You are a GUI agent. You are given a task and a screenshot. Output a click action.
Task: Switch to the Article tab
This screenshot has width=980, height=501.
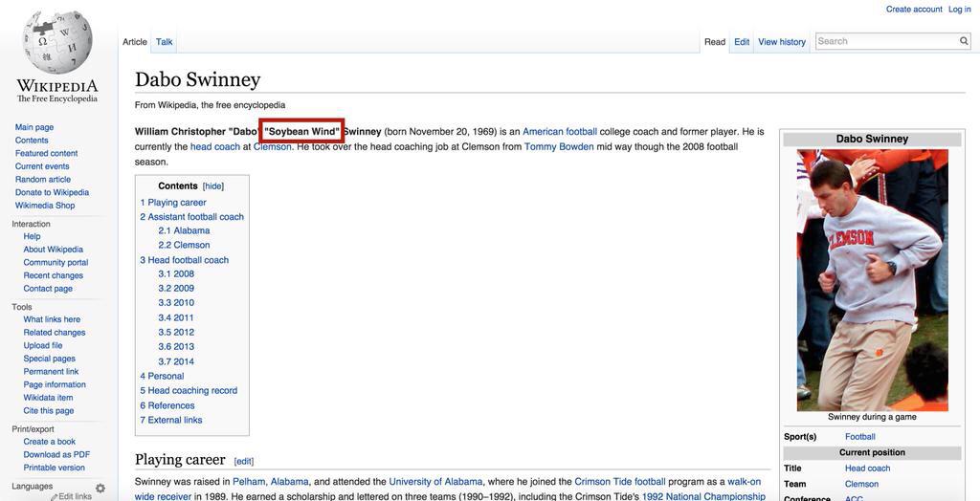point(134,42)
